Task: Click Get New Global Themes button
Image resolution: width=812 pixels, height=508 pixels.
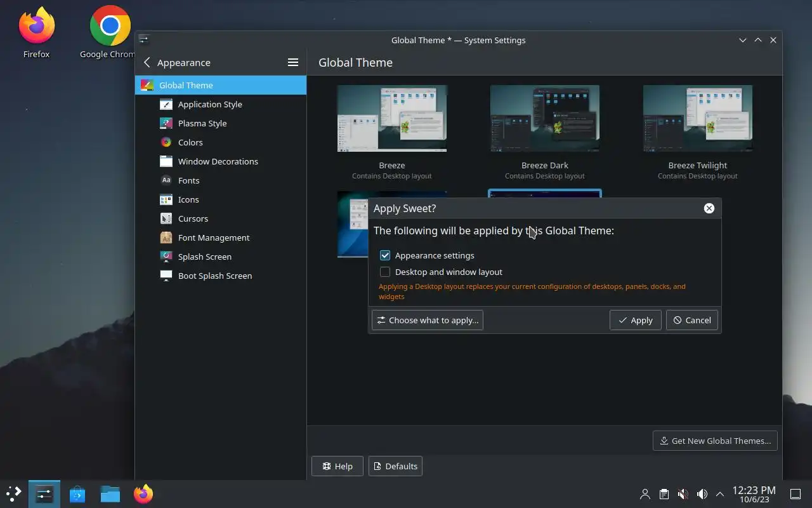Action: point(715,441)
